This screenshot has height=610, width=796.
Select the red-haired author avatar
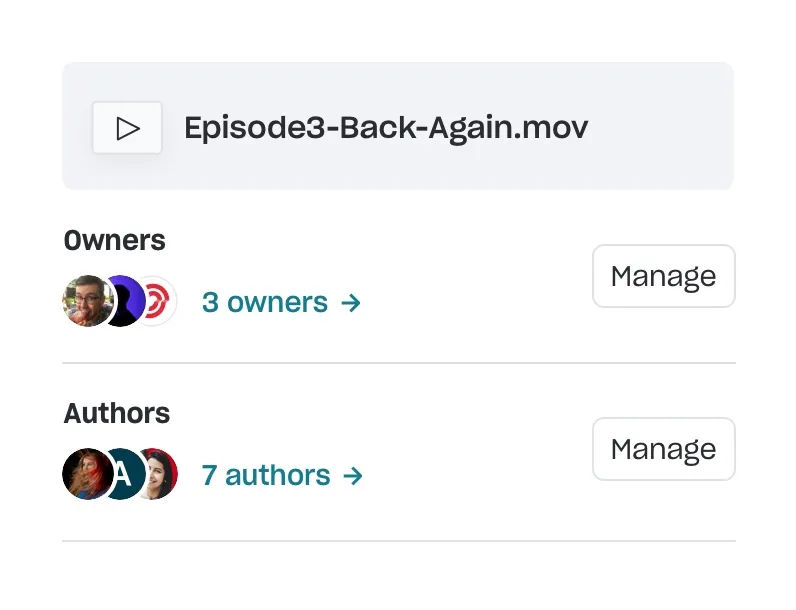[x=85, y=474]
